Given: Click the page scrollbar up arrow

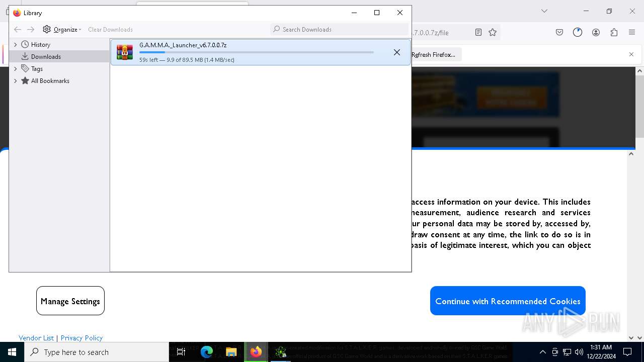Looking at the screenshot, I should (639, 71).
